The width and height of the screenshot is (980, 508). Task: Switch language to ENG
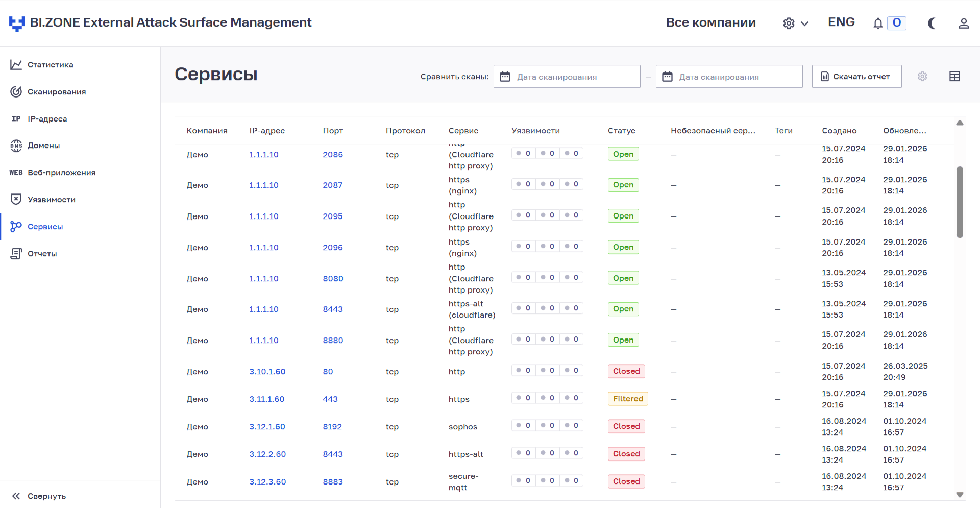841,22
